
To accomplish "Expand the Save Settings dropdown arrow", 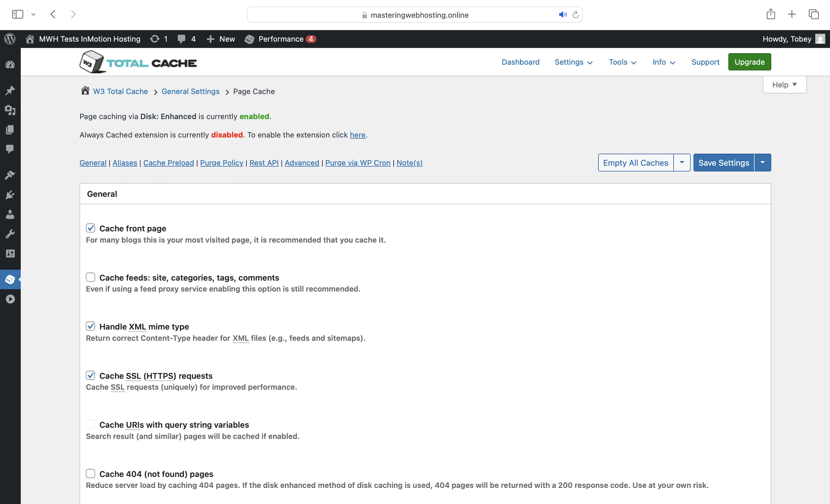I will pos(763,163).
